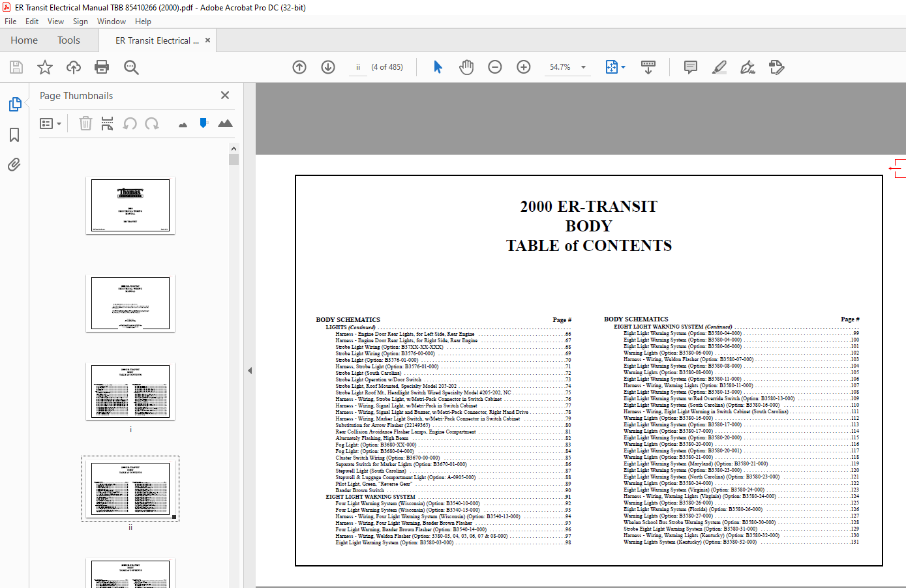This screenshot has height=588, width=906.
Task: Close the ER Transit Electrical document tab
Action: [x=208, y=40]
